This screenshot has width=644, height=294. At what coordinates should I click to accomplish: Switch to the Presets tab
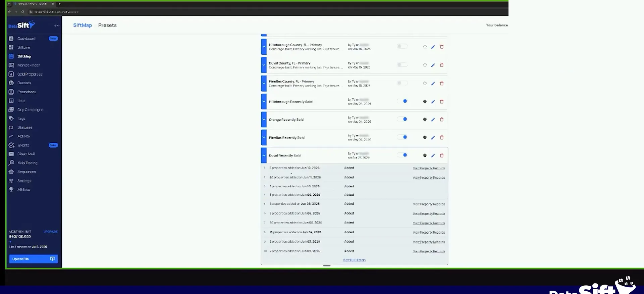click(107, 25)
